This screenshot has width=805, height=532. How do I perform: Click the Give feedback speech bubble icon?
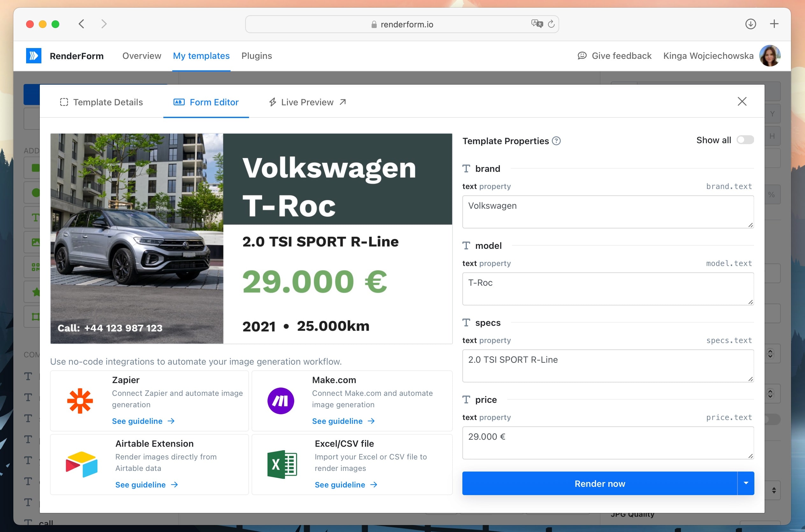[x=582, y=56]
